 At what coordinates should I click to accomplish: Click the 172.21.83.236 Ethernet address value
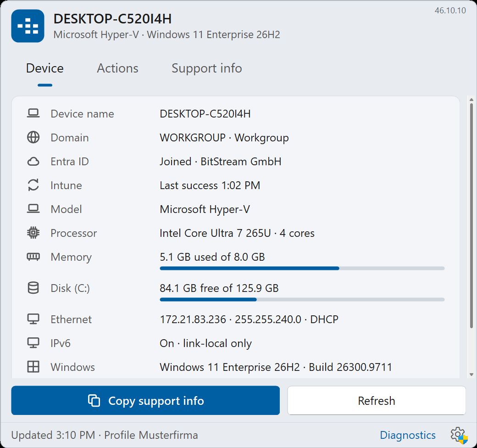pyautogui.click(x=193, y=319)
